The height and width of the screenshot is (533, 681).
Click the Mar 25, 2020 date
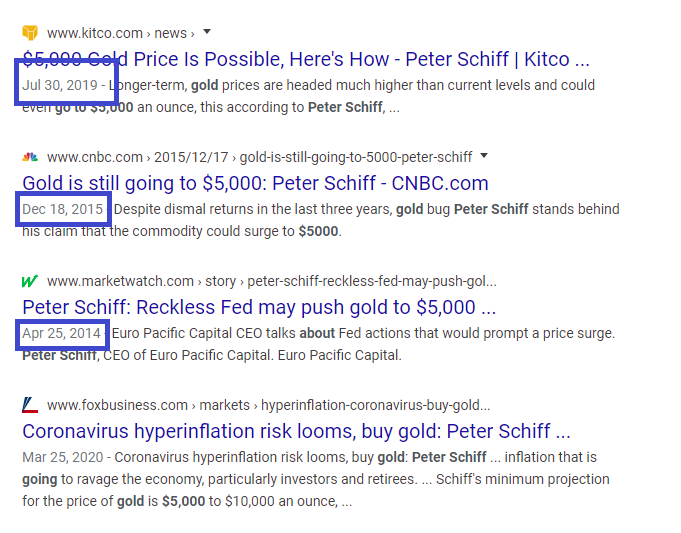[x=63, y=457]
